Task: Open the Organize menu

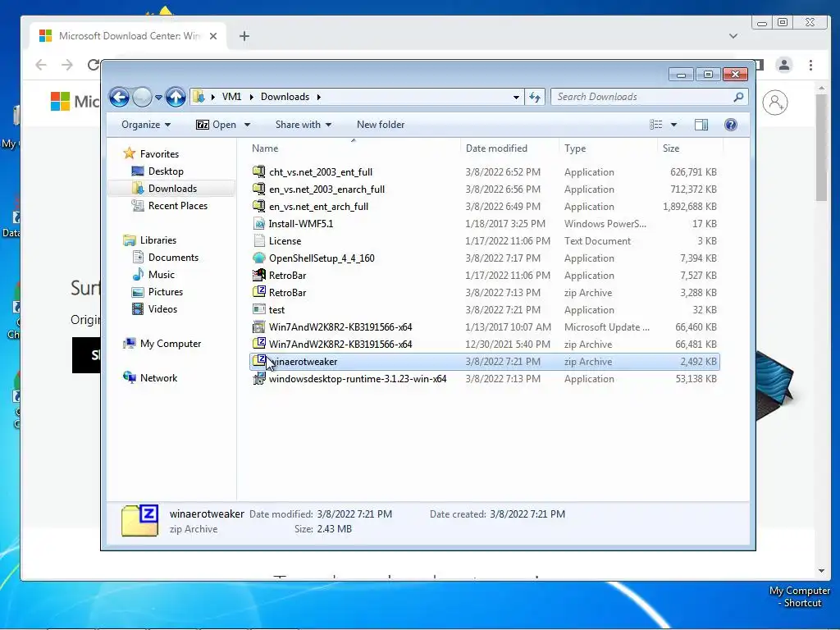Action: 146,125
